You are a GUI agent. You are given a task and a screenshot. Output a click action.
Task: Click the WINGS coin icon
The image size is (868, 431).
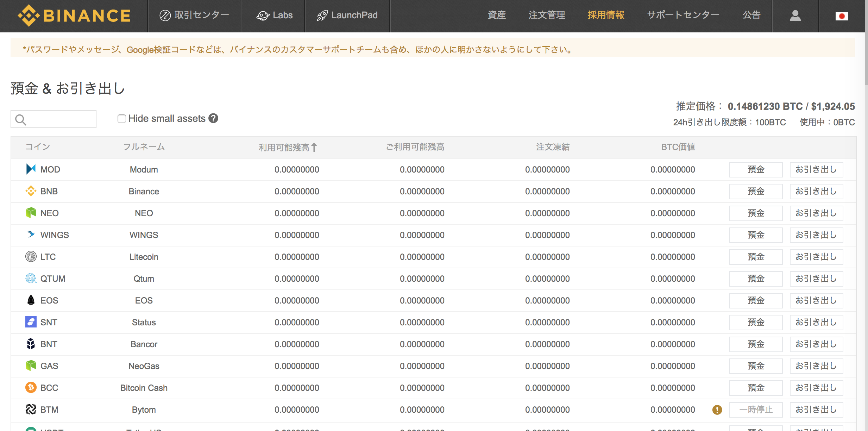point(31,235)
